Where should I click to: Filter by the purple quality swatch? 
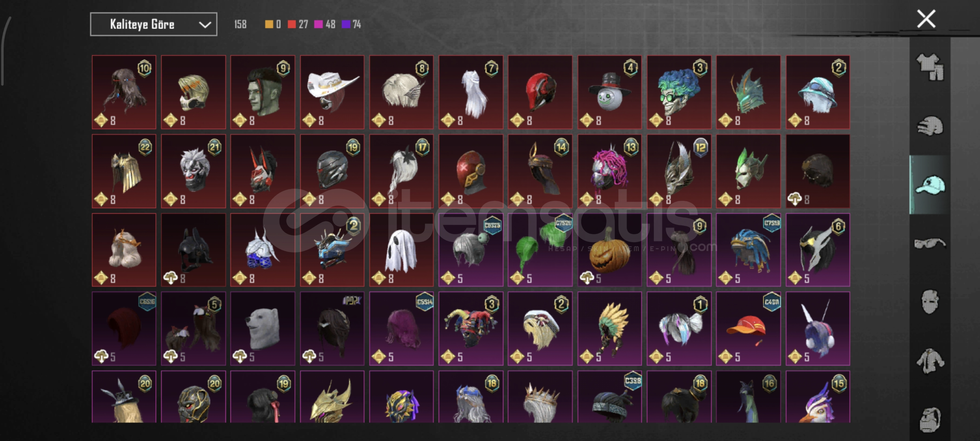(346, 24)
